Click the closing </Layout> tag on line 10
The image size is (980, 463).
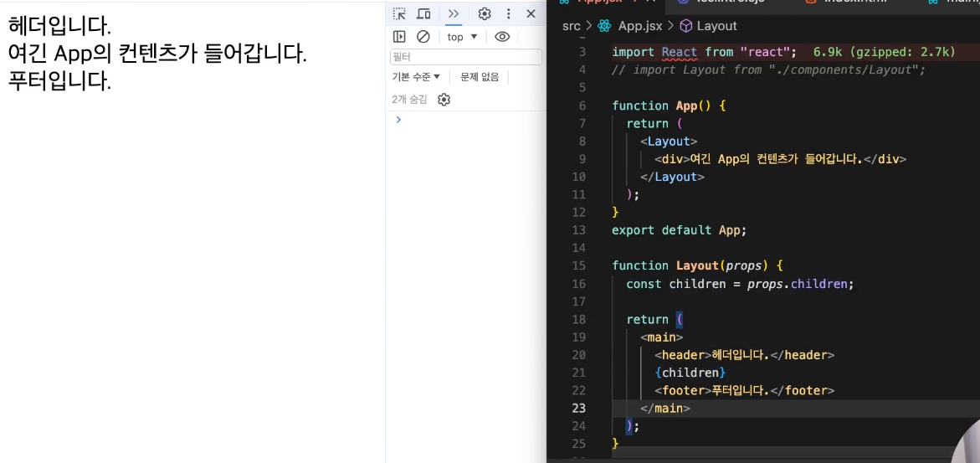click(x=673, y=177)
